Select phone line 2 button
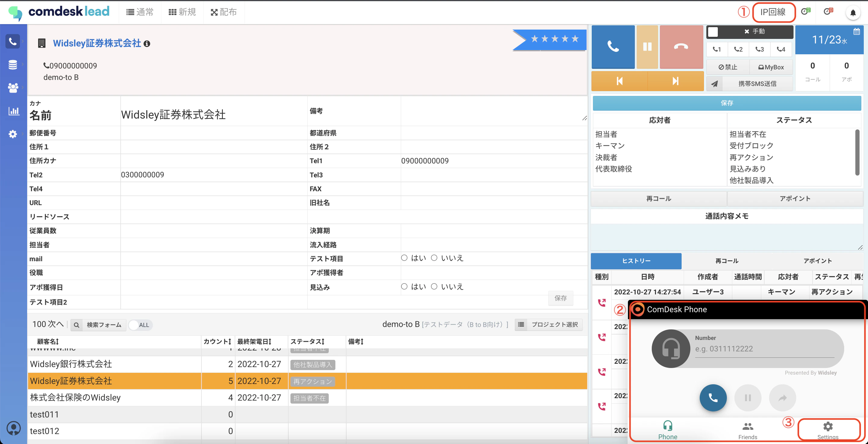This screenshot has height=444, width=868. (738, 49)
